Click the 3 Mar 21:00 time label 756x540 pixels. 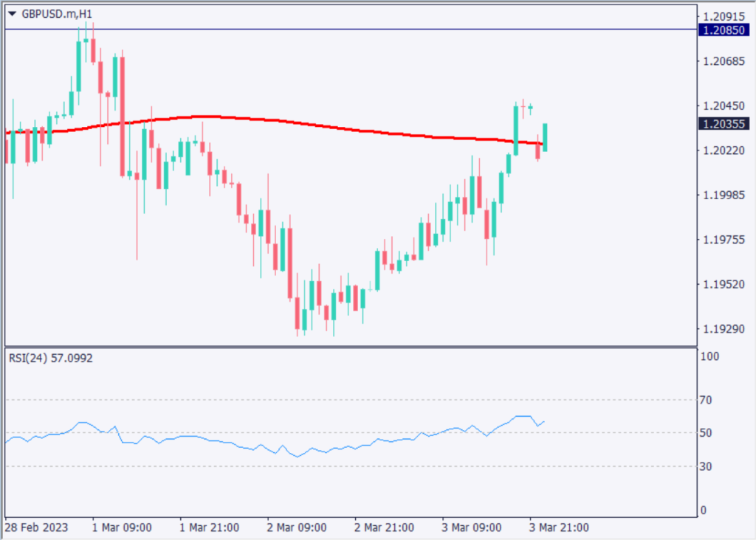560,527
